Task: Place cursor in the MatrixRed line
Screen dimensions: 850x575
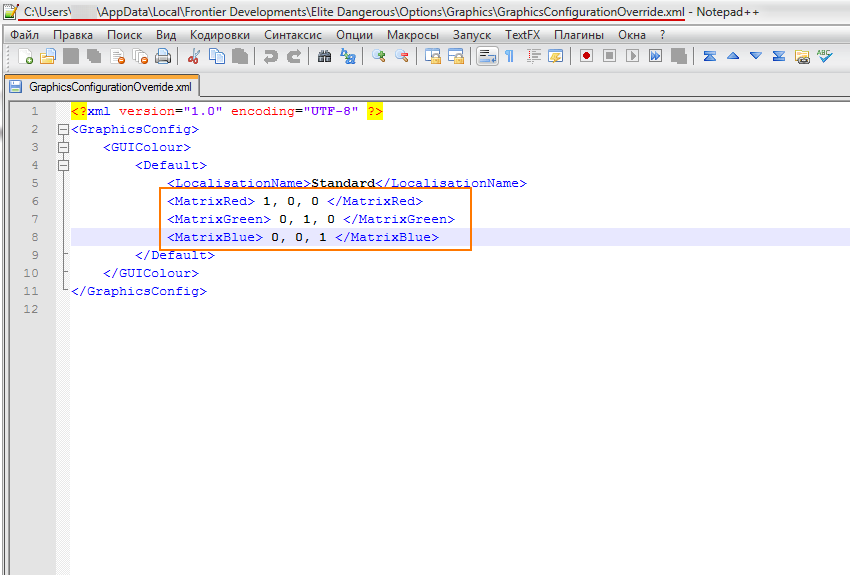Action: click(294, 201)
